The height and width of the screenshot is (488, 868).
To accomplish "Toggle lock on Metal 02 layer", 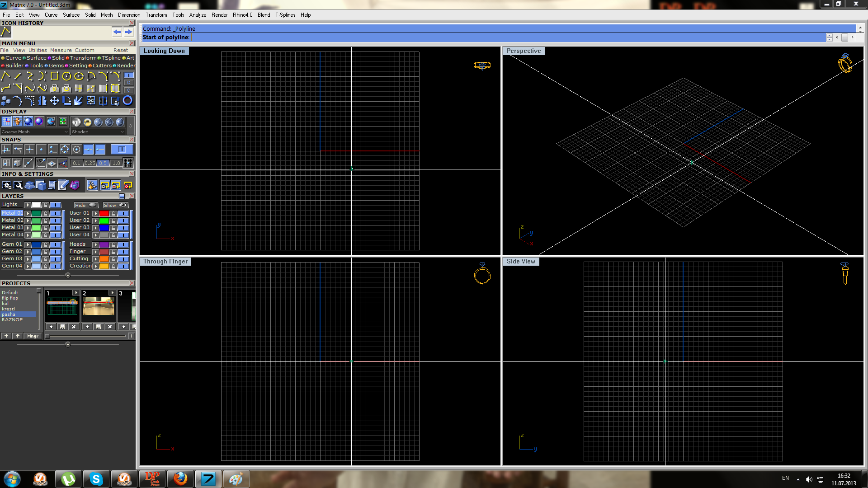I will coord(46,221).
